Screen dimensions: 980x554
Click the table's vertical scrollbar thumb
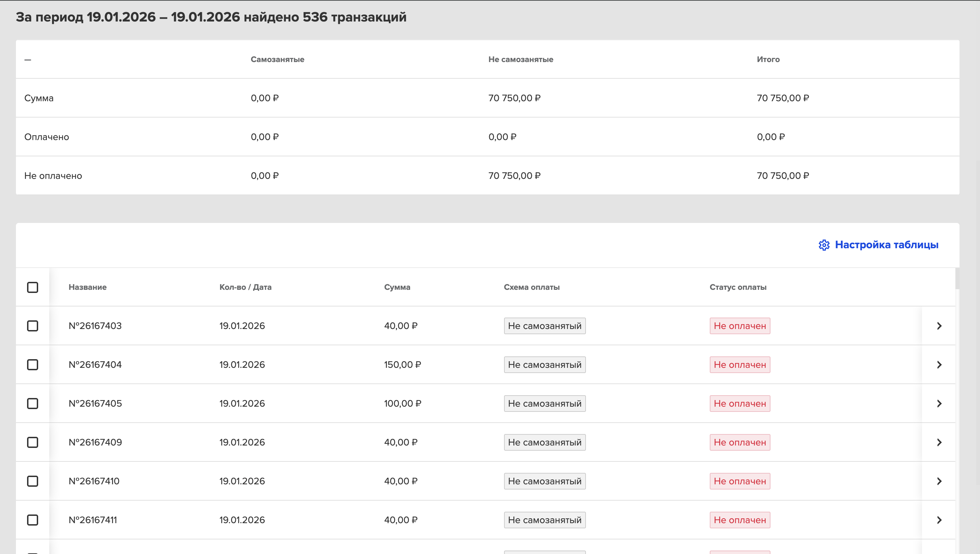pos(957,278)
